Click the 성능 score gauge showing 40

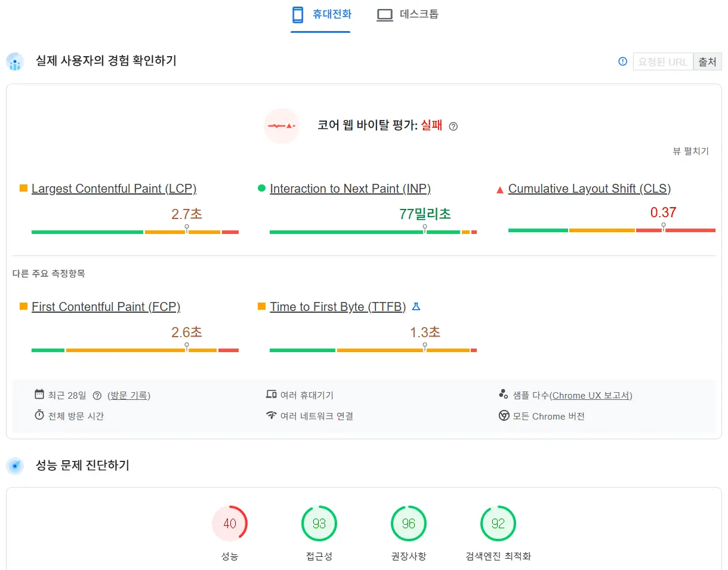click(230, 524)
